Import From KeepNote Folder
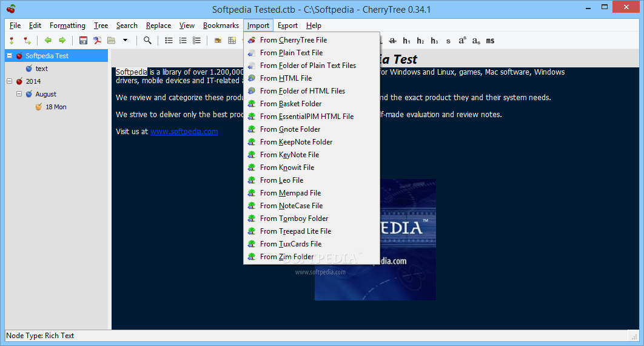Image resolution: width=644 pixels, height=346 pixels. click(311, 142)
